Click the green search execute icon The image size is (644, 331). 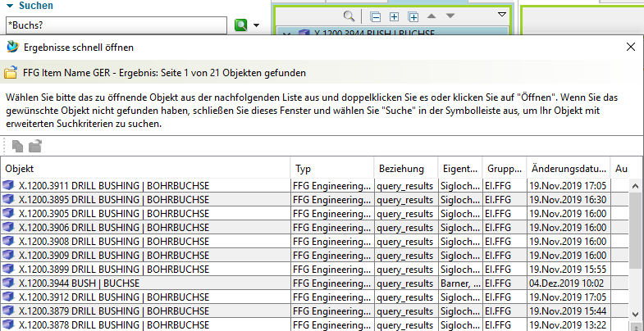pos(240,25)
